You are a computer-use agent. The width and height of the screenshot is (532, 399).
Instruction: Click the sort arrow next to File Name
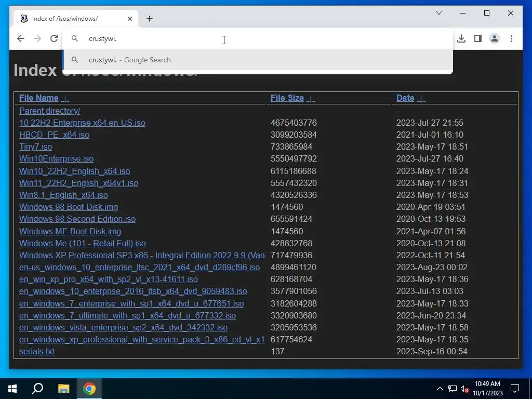pyautogui.click(x=65, y=98)
